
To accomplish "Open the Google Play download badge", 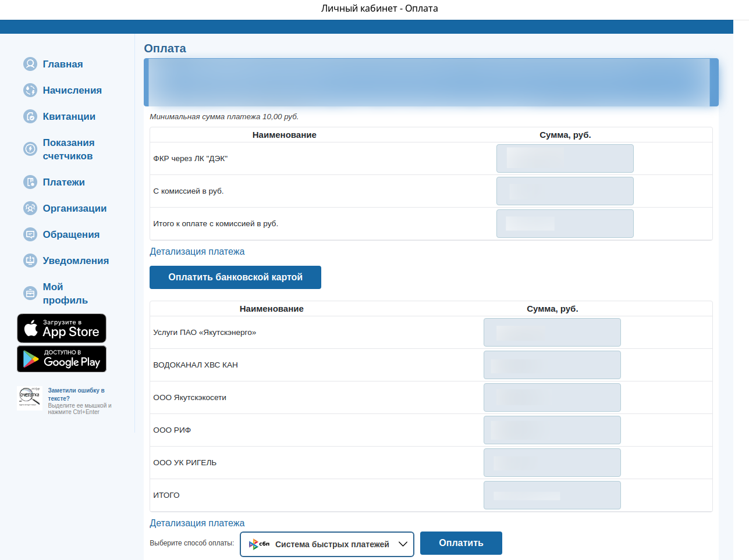I will coord(62,359).
